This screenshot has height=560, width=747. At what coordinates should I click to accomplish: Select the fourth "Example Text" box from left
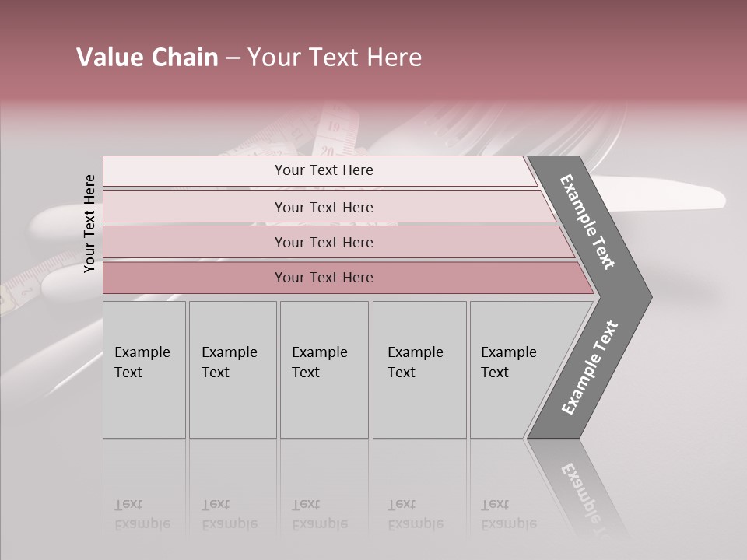419,369
